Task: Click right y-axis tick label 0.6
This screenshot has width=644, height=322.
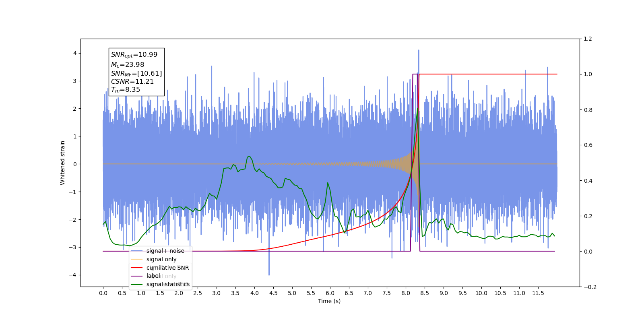Action: (x=588, y=145)
